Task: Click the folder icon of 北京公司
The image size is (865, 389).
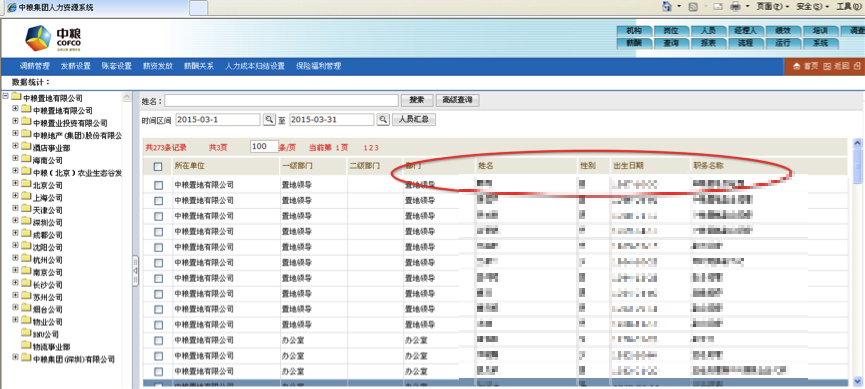Action: click(x=26, y=184)
